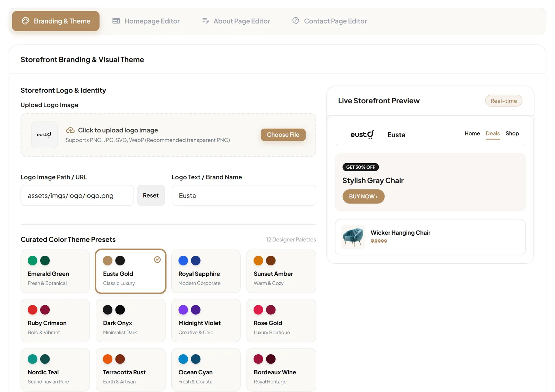Click the Stylish Gray Chair heading
This screenshot has width=555, height=392.
[x=373, y=181]
